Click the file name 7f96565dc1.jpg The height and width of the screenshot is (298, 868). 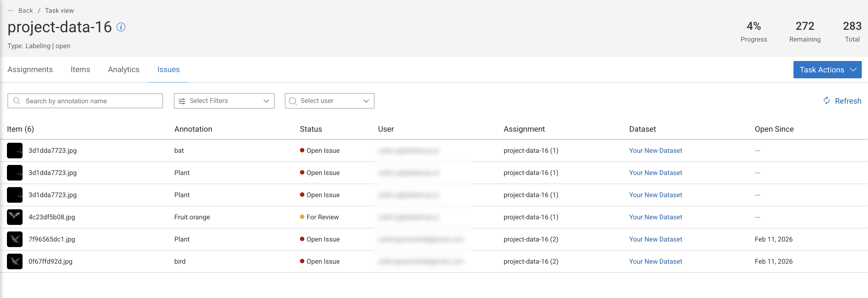(x=52, y=239)
